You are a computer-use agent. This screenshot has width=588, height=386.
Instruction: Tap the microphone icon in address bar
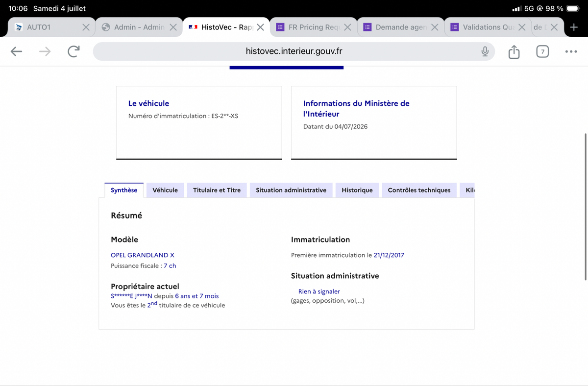pos(485,51)
